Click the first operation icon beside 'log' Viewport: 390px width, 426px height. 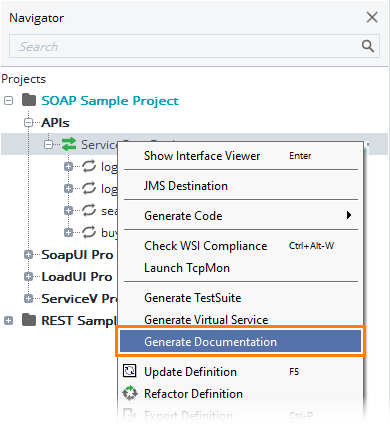pyautogui.click(x=89, y=166)
